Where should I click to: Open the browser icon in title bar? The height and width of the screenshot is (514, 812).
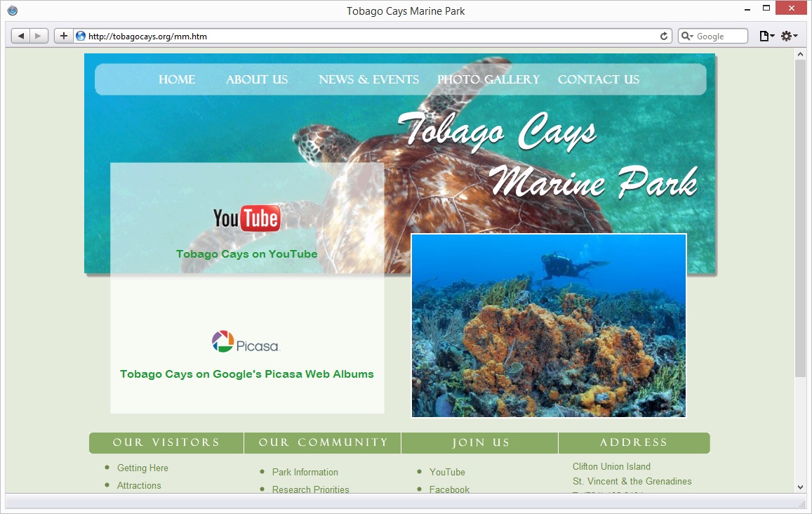click(x=13, y=11)
